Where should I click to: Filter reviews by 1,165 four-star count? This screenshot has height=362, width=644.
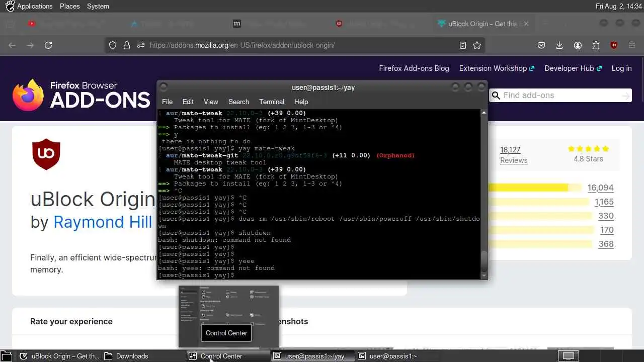[604, 202]
